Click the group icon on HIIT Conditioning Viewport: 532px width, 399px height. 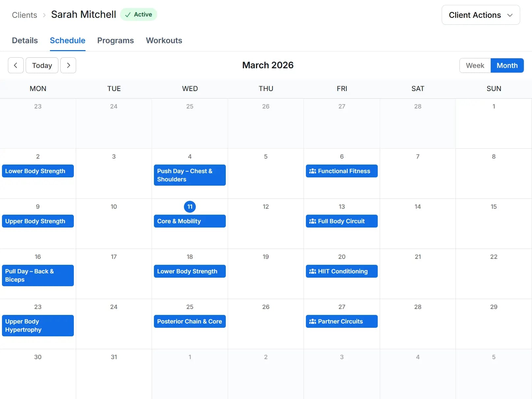point(312,271)
